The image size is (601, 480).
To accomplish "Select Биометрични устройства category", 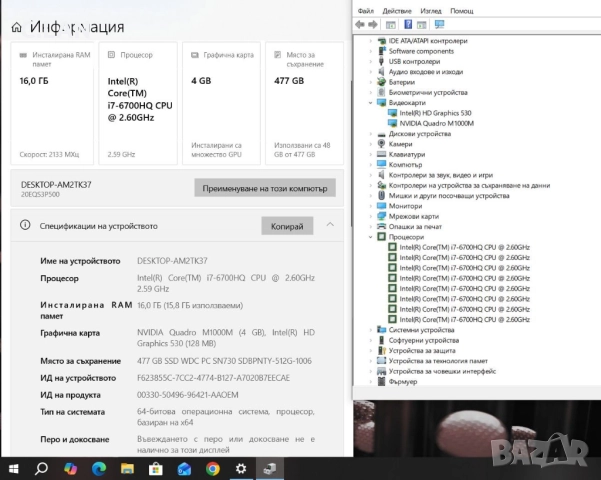I will coord(428,92).
